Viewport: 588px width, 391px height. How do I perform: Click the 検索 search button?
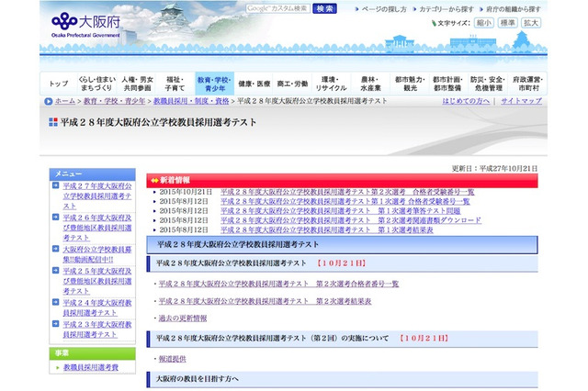click(324, 8)
